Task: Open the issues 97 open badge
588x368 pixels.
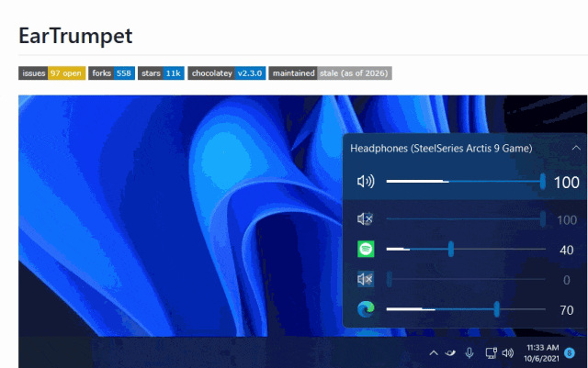Action: [52, 73]
